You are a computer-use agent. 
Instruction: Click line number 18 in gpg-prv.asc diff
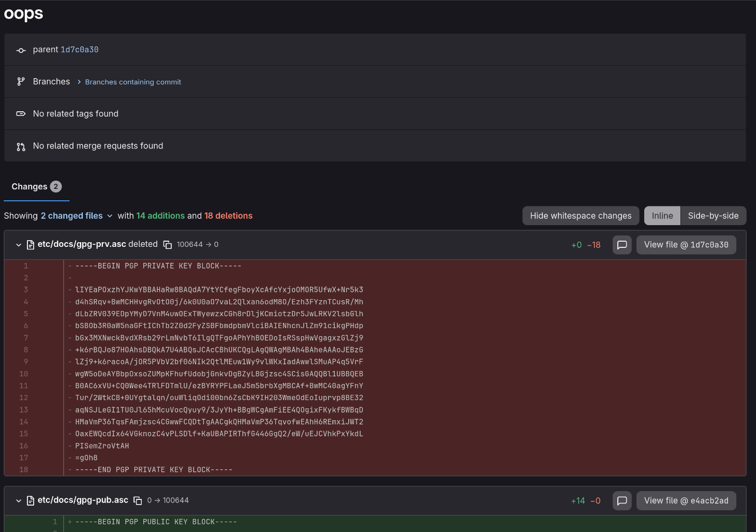click(x=24, y=470)
